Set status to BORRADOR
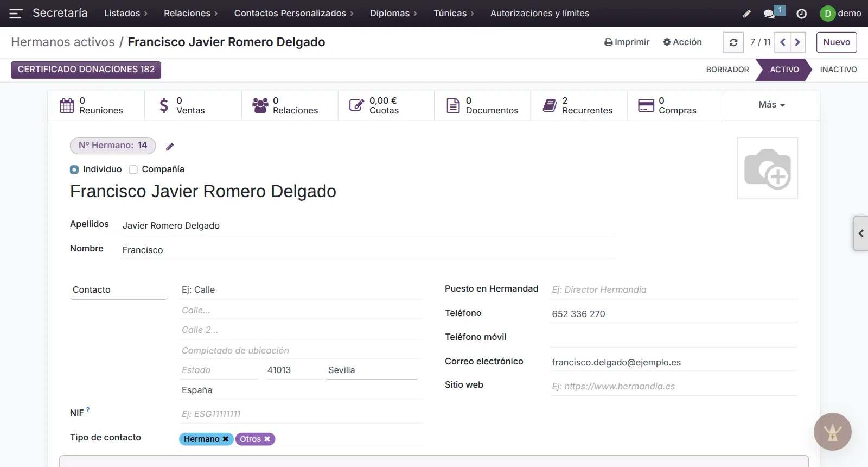The image size is (868, 467). 727,70
